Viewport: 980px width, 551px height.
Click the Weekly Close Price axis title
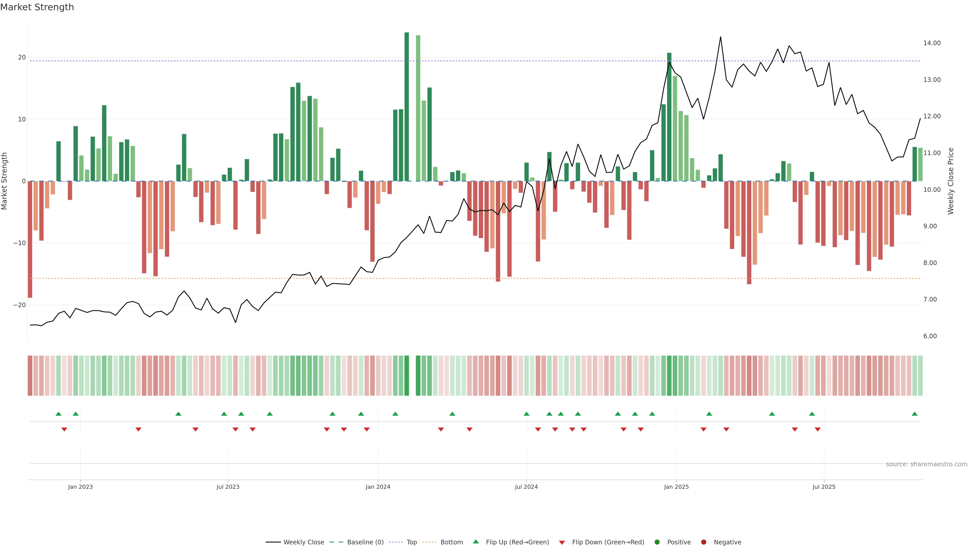point(951,181)
